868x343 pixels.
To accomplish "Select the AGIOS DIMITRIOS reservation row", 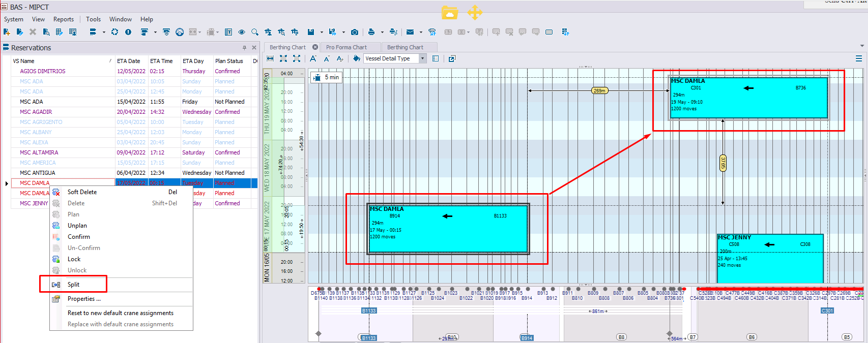I will pyautogui.click(x=134, y=71).
